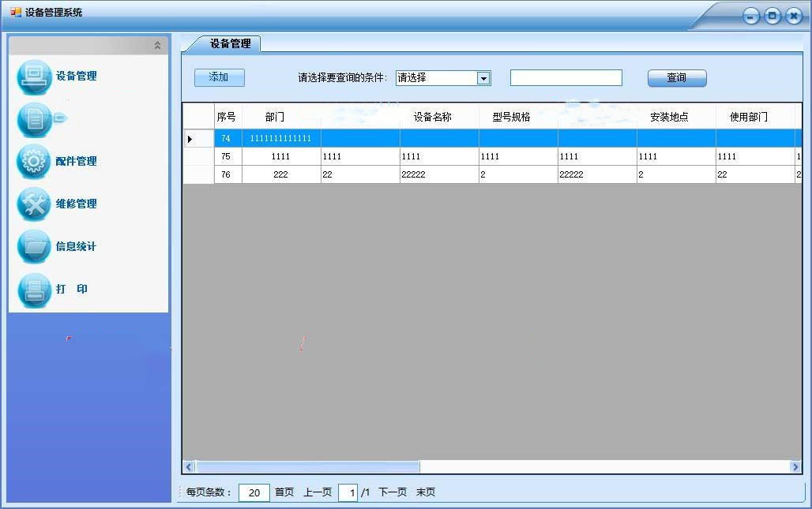The height and width of the screenshot is (509, 812).
Task: Open 信息统计 folder icon
Action: (34, 246)
